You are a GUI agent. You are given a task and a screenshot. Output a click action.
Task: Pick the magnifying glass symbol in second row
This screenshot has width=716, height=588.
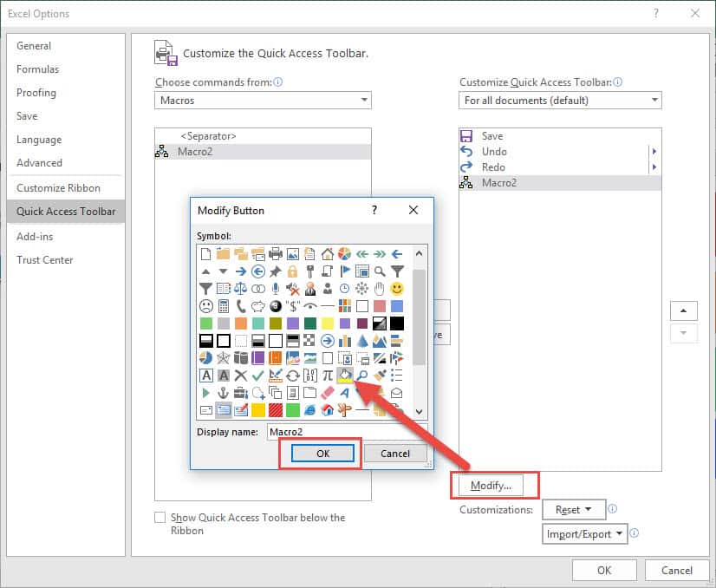click(380, 271)
